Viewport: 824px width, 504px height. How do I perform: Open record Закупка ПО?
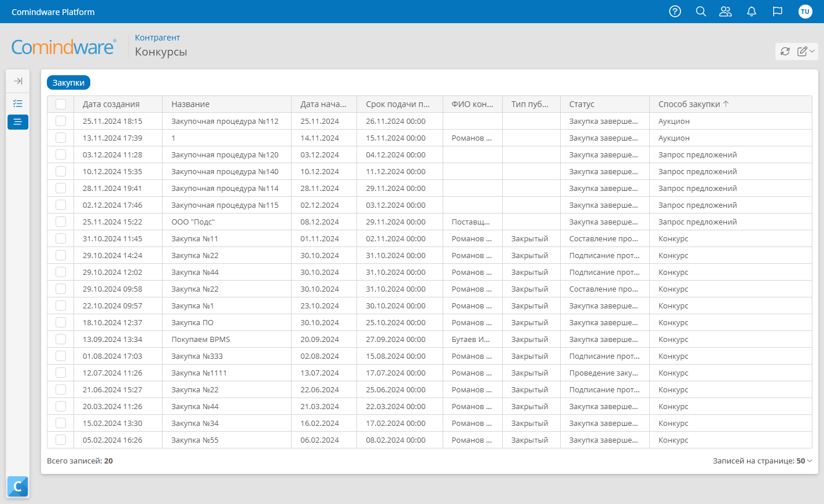pos(192,322)
